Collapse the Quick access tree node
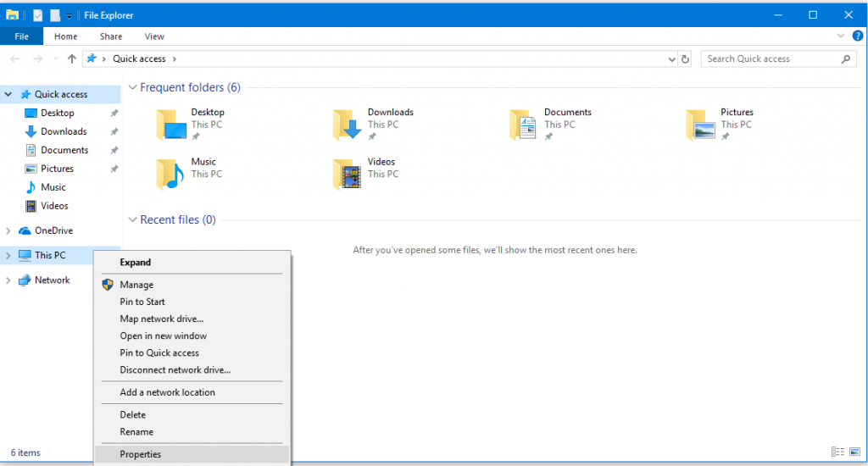The width and height of the screenshot is (868, 466). click(x=8, y=95)
